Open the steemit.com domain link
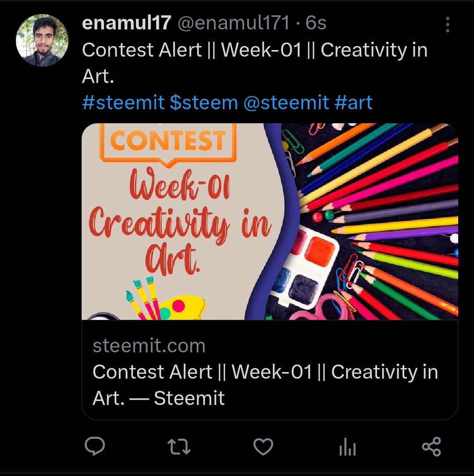 149,346
